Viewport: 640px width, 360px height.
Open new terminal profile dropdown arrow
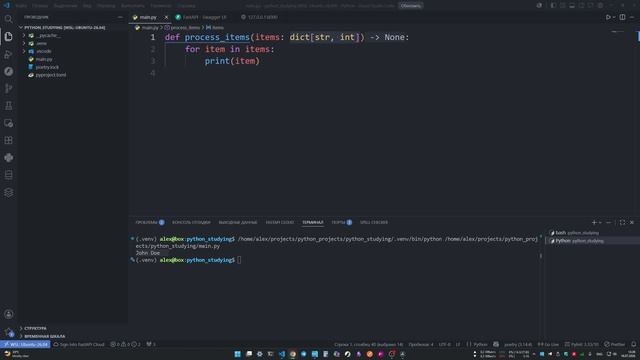600,222
